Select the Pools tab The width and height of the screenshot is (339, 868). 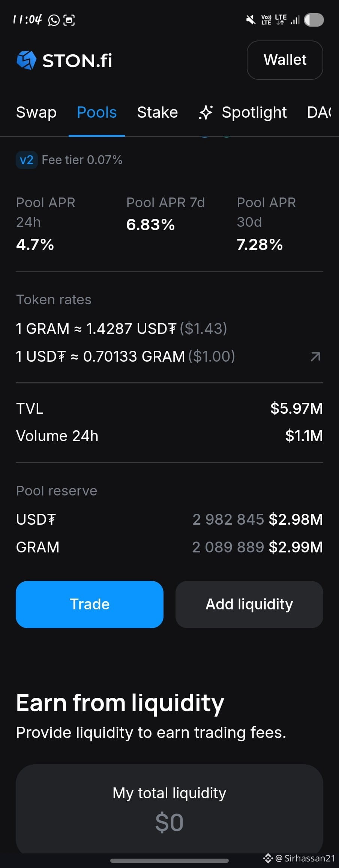(x=97, y=112)
